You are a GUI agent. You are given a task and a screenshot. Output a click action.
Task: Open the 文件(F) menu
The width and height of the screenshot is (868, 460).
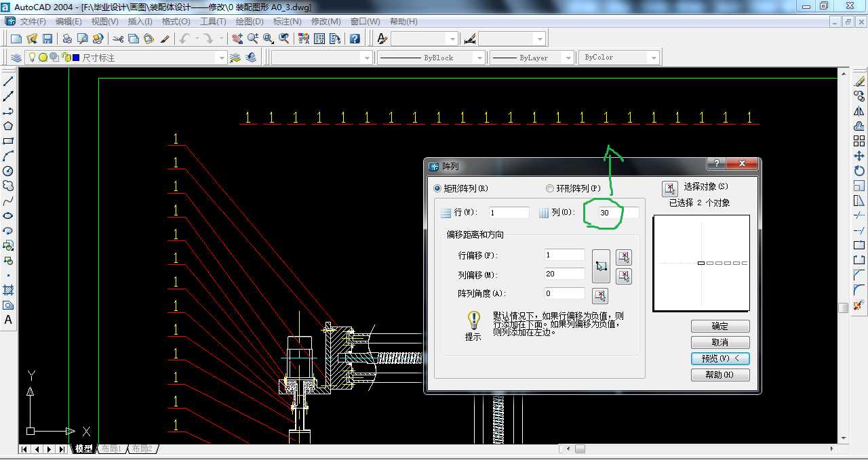pyautogui.click(x=33, y=22)
